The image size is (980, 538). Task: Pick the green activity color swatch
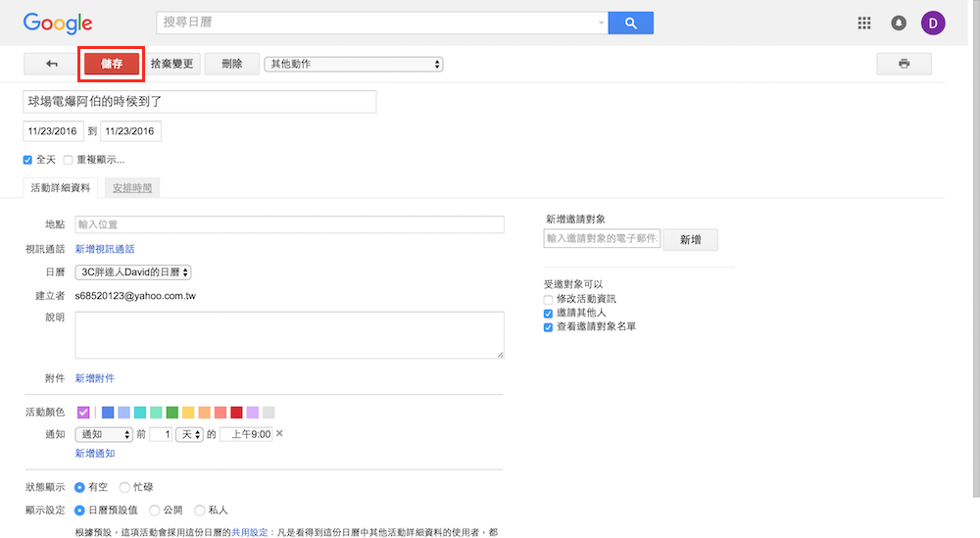(x=172, y=413)
